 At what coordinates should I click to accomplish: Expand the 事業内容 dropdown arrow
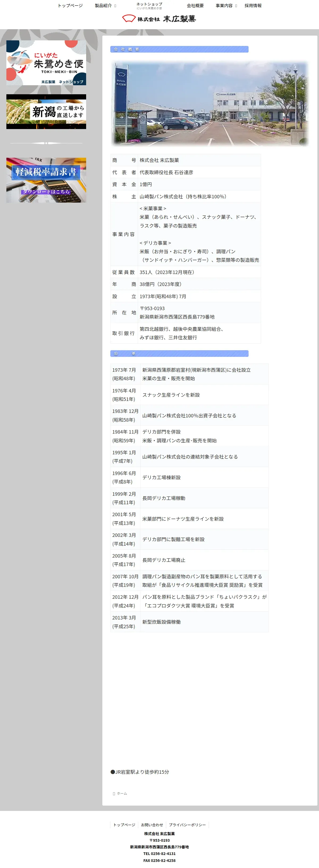[236, 6]
